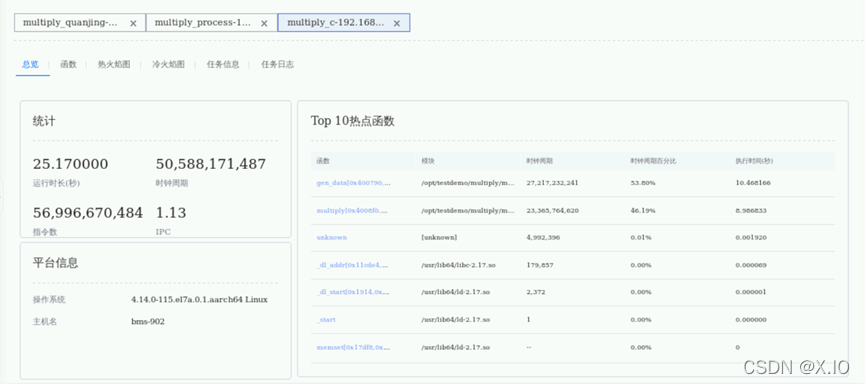Close the multiply_c-192.168 tab
Screen dimensions: 865x384
(x=397, y=23)
